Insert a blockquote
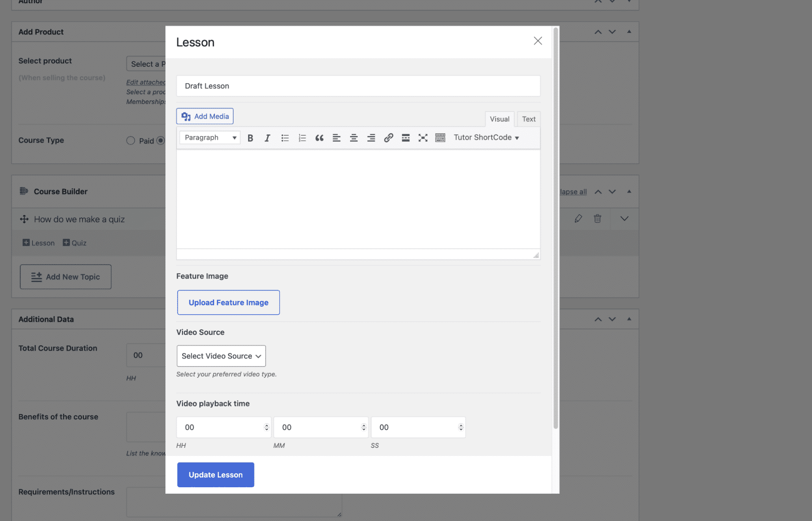Viewport: 812px width, 521px height. click(320, 138)
